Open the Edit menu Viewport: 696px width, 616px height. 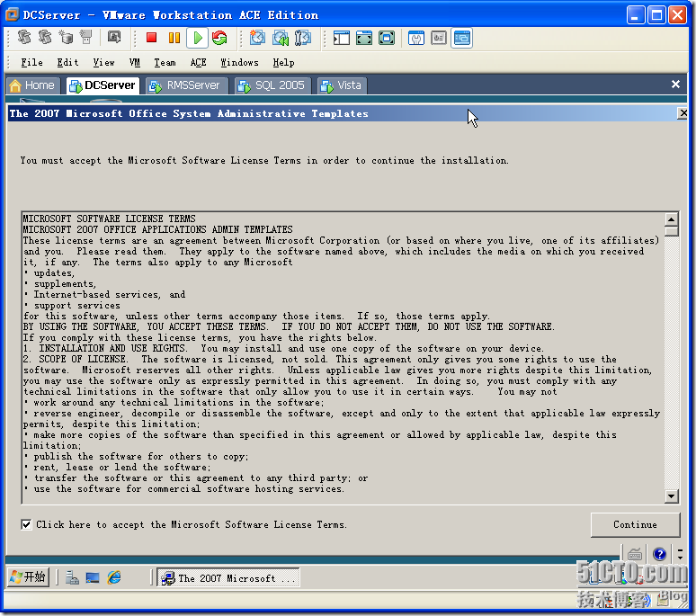tap(67, 63)
